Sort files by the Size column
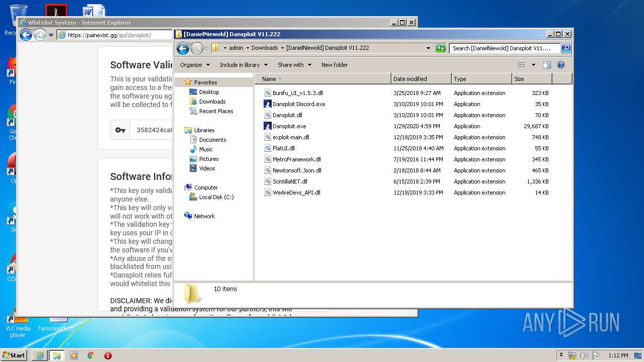This screenshot has height=362, width=644. click(x=532, y=79)
